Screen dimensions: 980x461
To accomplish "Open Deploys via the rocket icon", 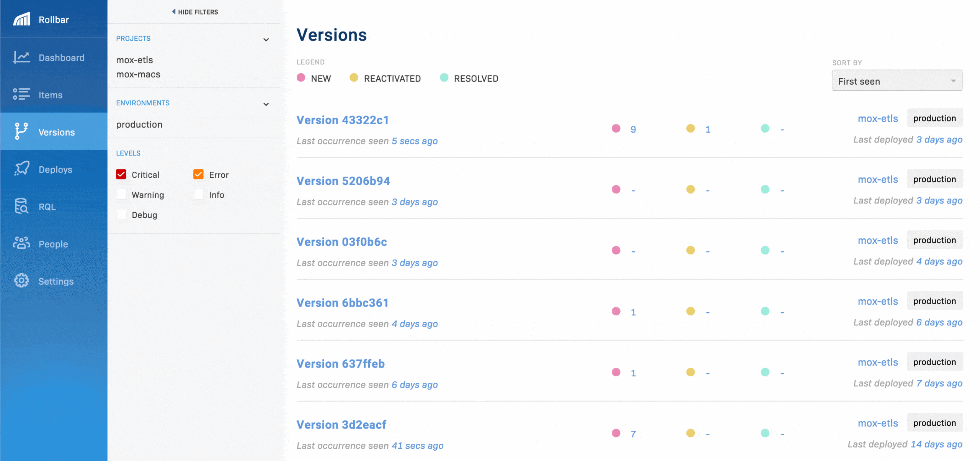I will point(21,169).
